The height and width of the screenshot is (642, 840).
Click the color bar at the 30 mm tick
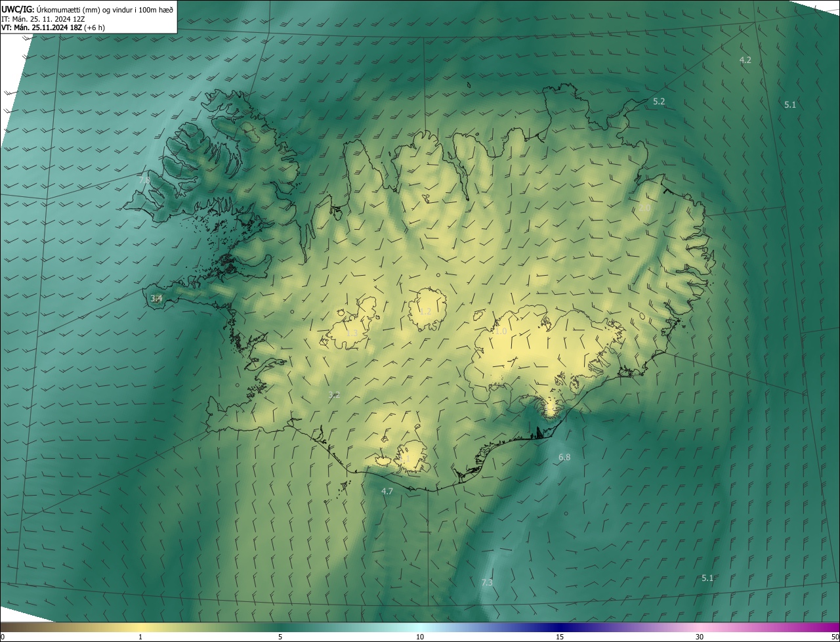tap(700, 628)
